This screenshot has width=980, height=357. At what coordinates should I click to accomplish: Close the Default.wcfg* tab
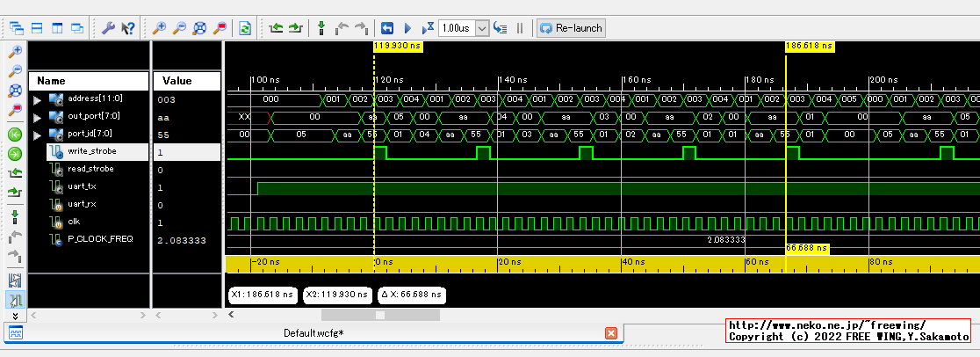pyautogui.click(x=611, y=333)
